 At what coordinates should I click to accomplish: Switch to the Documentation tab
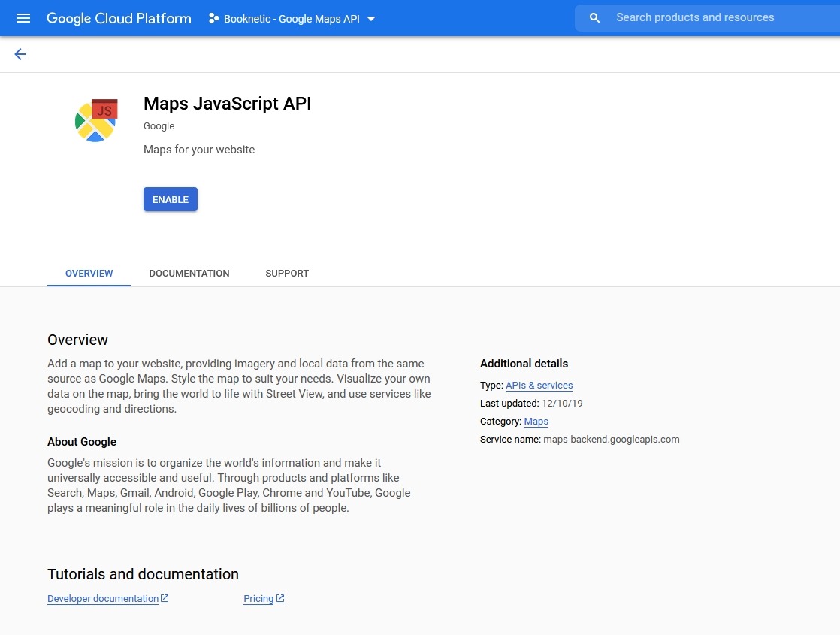[x=189, y=274]
